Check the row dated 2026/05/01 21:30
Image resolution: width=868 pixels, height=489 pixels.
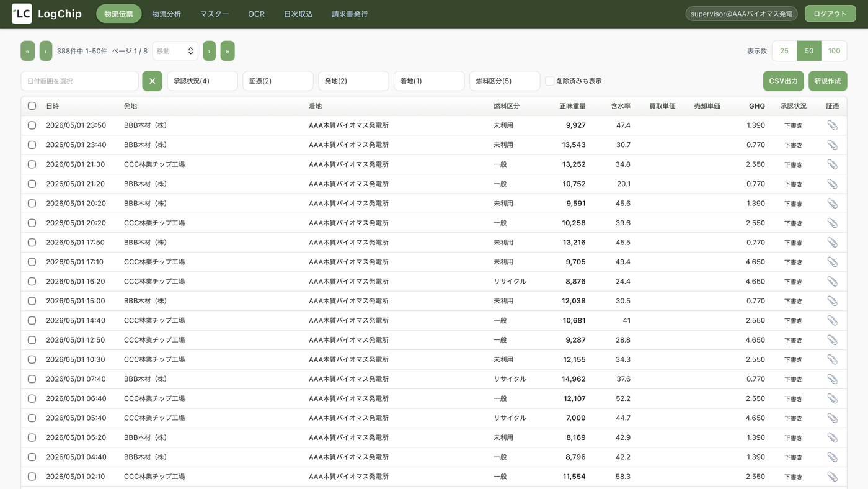(x=32, y=164)
